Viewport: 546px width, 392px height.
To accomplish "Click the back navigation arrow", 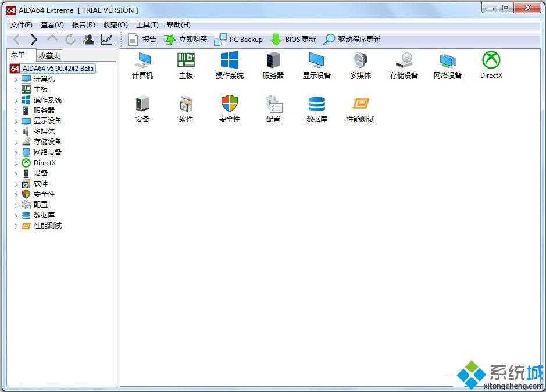I will (x=16, y=39).
